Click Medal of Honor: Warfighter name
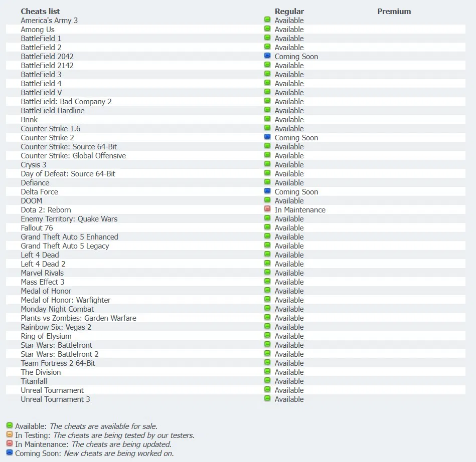476x462 pixels. tap(66, 300)
